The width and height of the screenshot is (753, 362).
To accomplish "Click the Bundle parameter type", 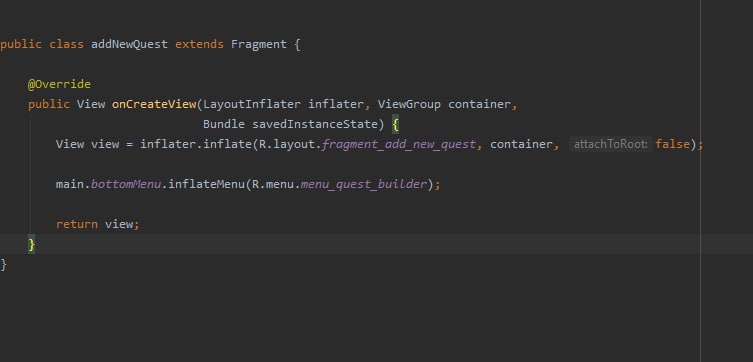I will tap(224, 124).
